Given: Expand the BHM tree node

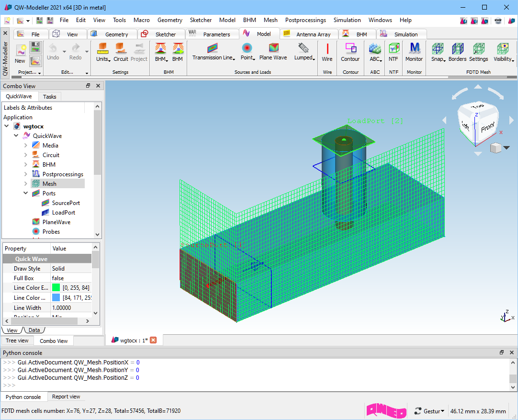Looking at the screenshot, I should (26, 165).
